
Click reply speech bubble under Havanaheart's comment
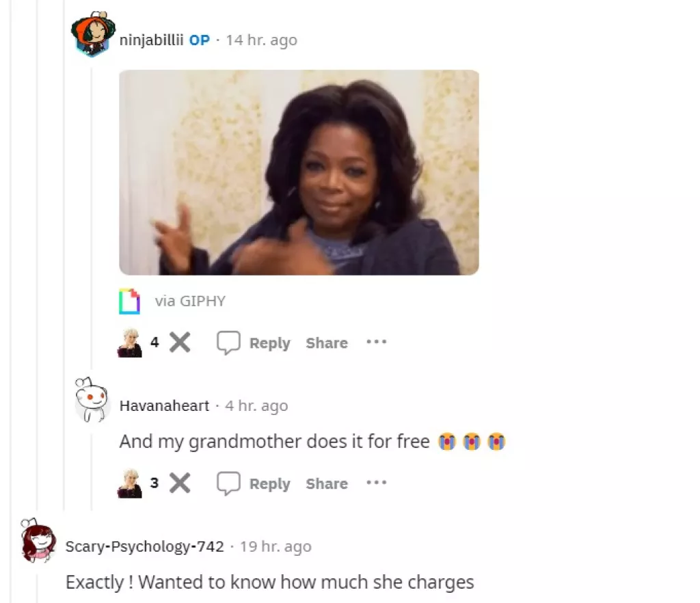(x=228, y=483)
